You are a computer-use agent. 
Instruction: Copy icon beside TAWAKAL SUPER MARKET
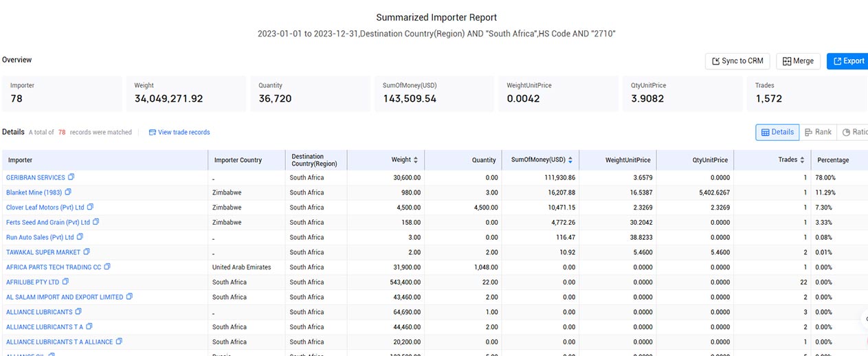87,252
